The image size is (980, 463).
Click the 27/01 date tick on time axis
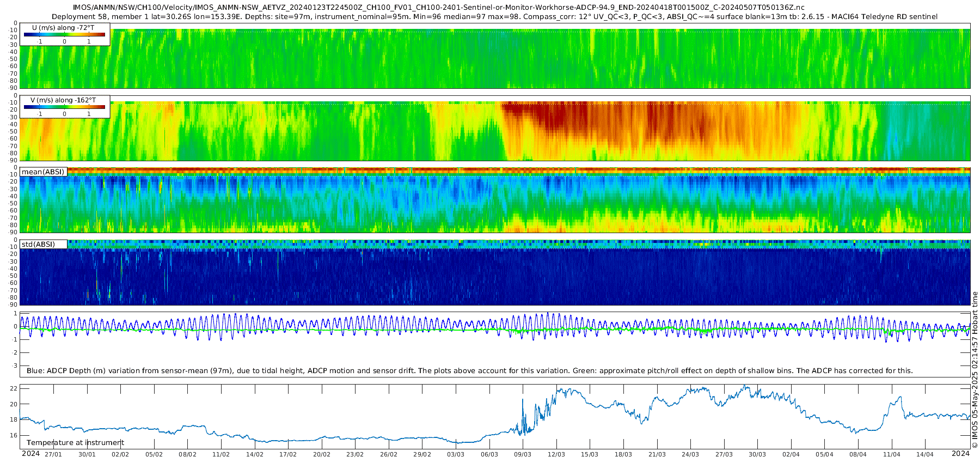coord(53,454)
